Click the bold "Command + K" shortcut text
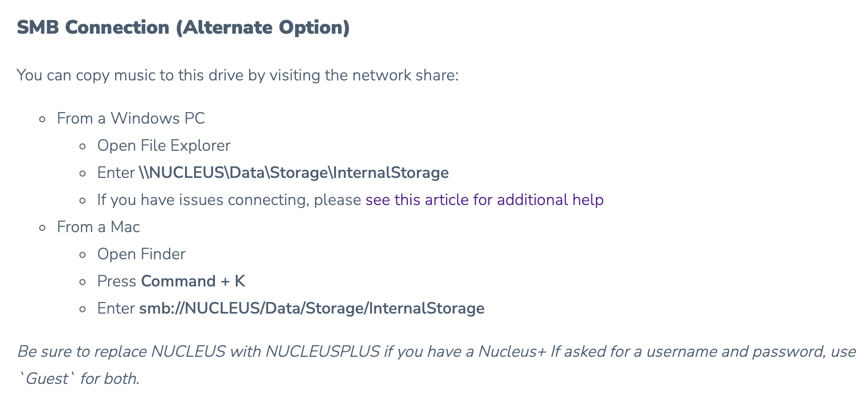 tap(193, 281)
